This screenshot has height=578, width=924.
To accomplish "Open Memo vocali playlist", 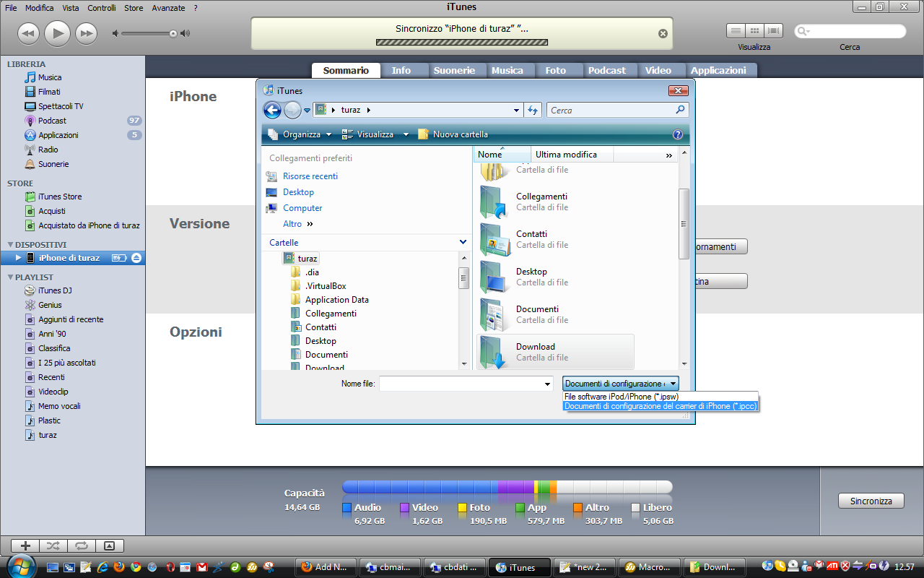I will (59, 406).
